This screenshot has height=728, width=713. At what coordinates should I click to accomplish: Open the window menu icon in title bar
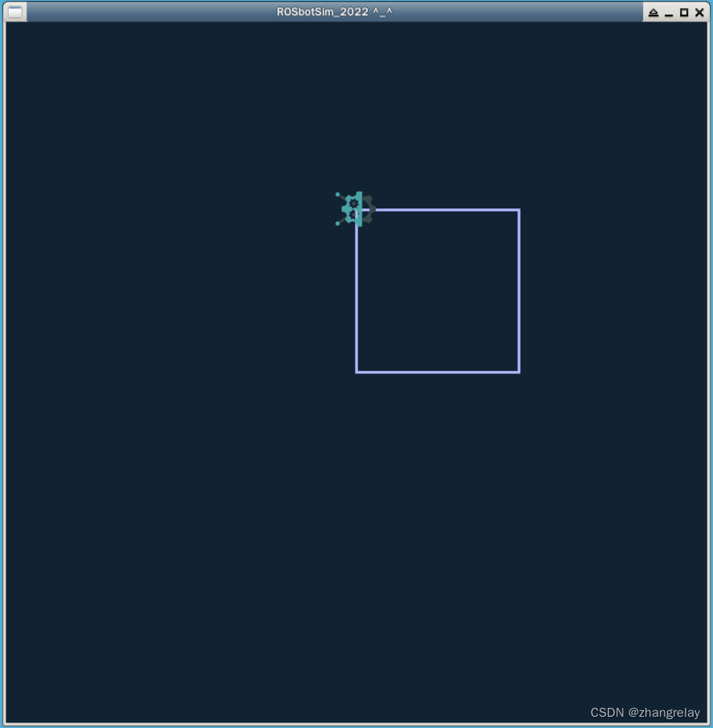pyautogui.click(x=14, y=11)
